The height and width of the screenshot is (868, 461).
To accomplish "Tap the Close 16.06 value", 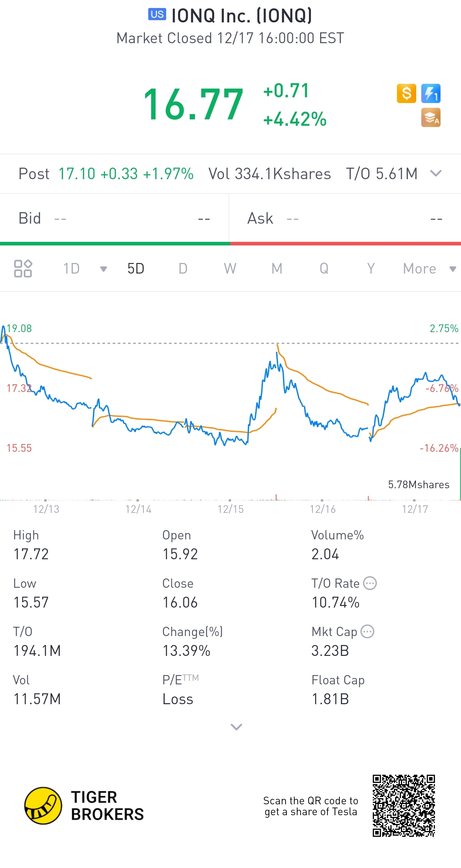I will 180,602.
